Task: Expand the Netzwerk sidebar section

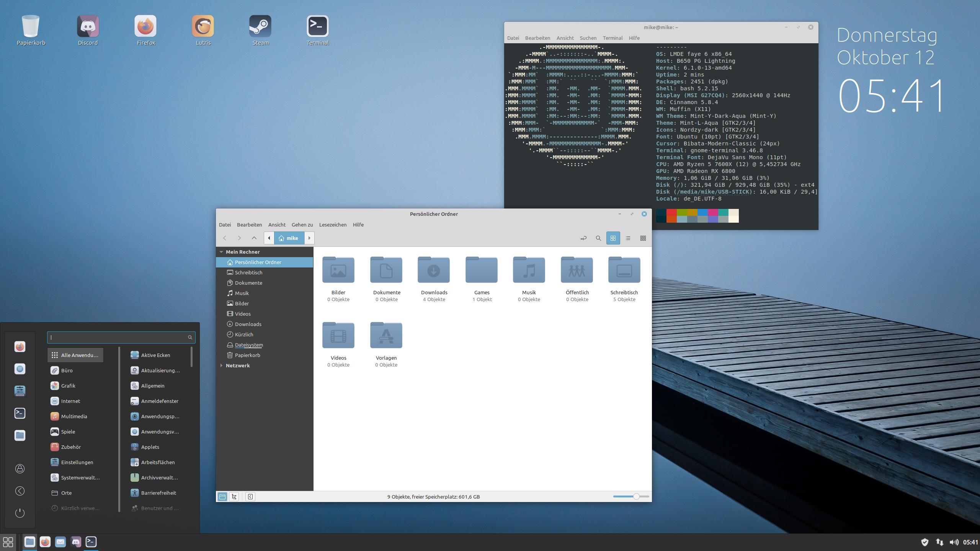Action: (x=221, y=365)
